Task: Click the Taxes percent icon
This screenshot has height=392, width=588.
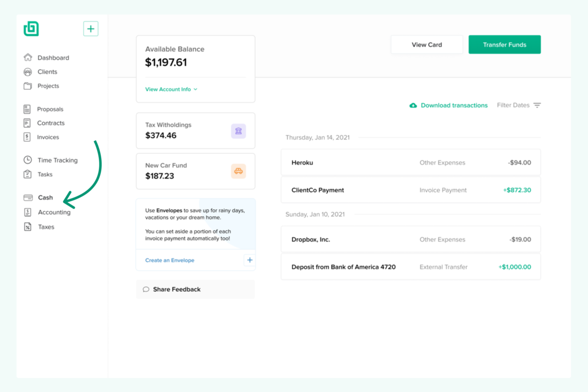Action: click(28, 227)
